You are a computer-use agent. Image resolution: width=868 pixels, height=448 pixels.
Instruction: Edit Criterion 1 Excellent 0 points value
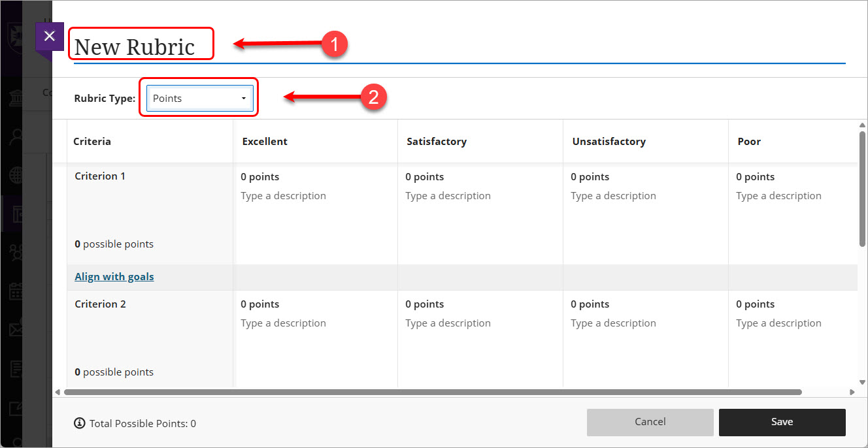259,177
